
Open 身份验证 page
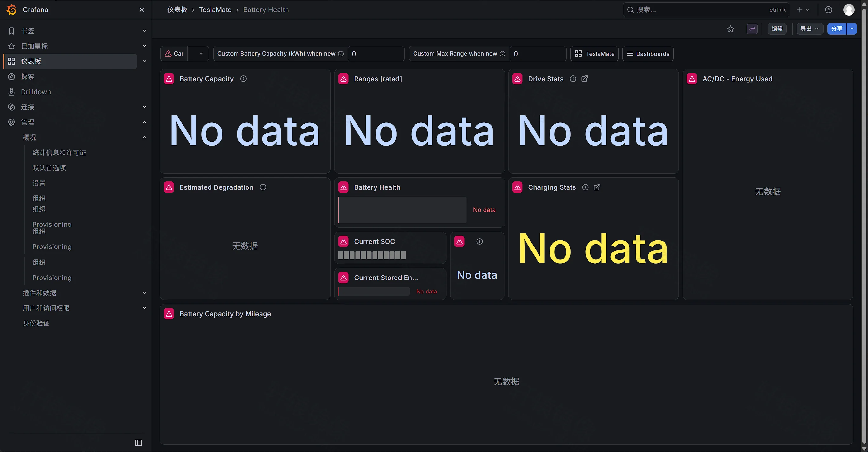coord(36,324)
